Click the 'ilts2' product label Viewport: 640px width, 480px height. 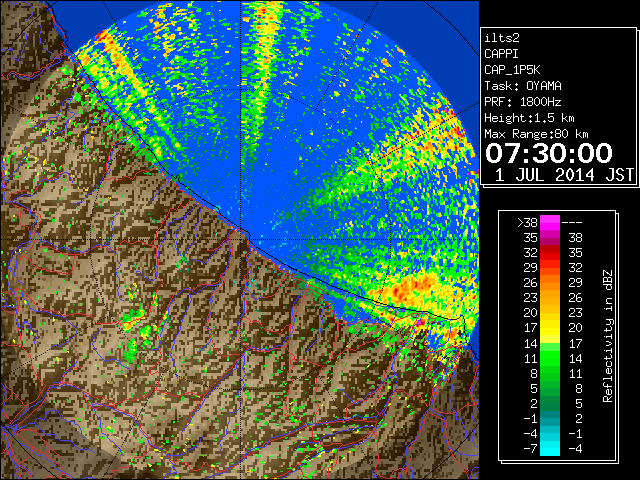coord(502,38)
